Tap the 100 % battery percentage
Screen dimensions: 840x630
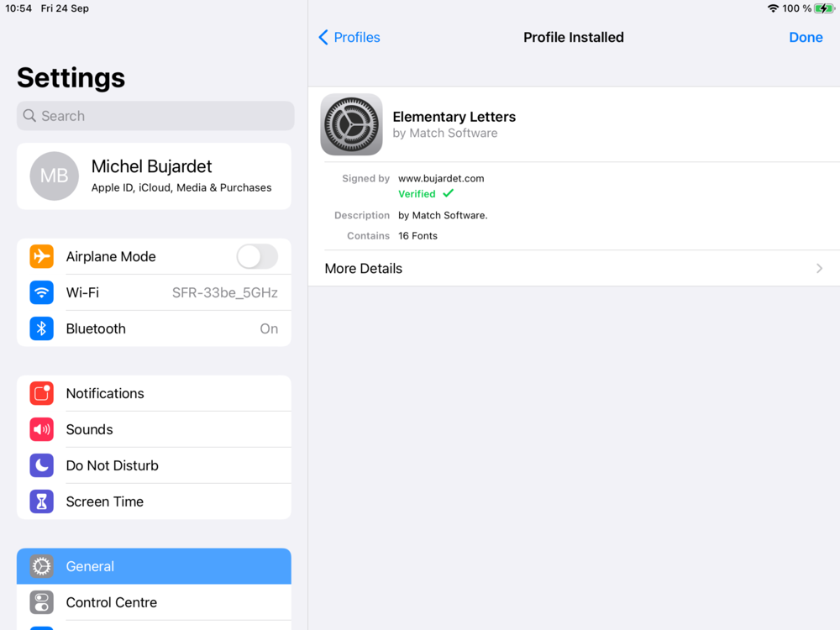pyautogui.click(x=796, y=8)
